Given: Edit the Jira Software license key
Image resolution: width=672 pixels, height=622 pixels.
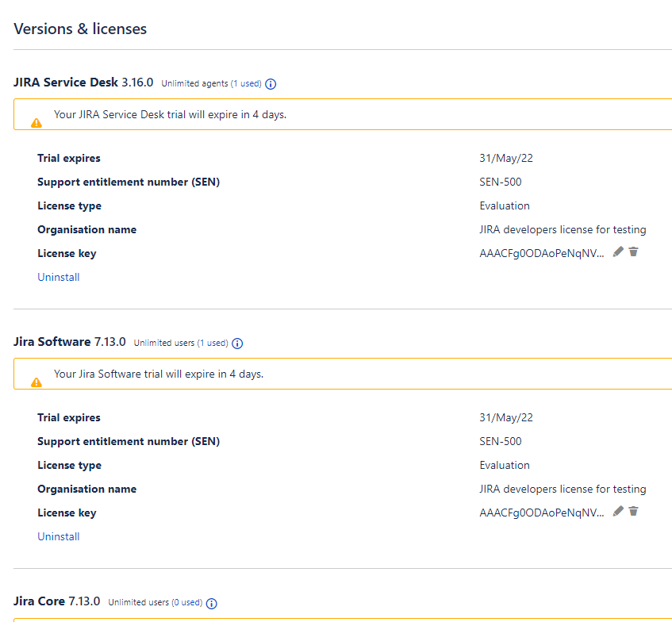Looking at the screenshot, I should coord(617,511).
